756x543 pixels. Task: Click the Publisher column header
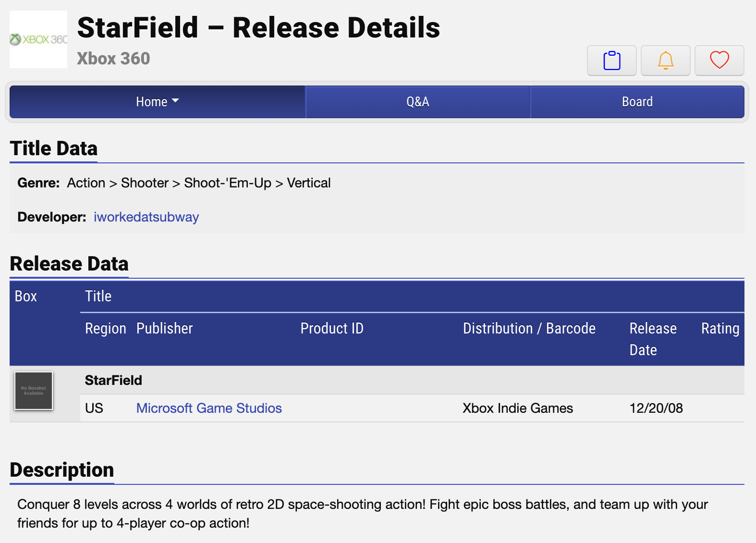point(165,328)
